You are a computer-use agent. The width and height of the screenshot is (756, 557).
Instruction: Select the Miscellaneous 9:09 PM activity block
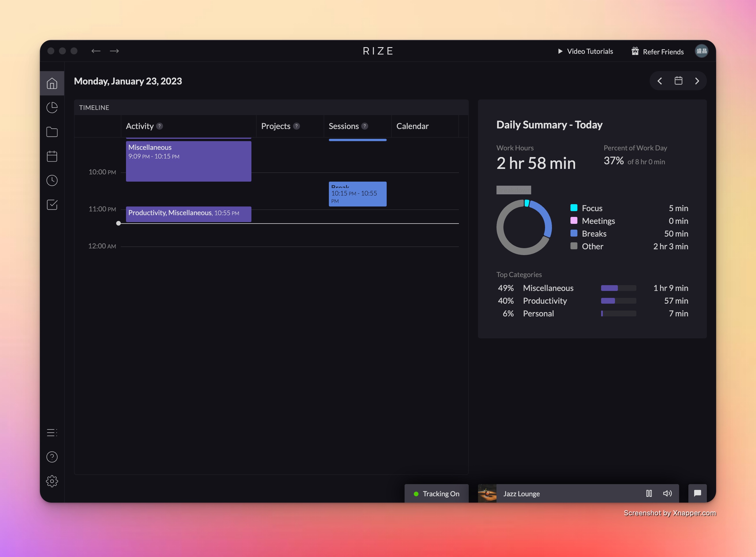[x=188, y=161]
